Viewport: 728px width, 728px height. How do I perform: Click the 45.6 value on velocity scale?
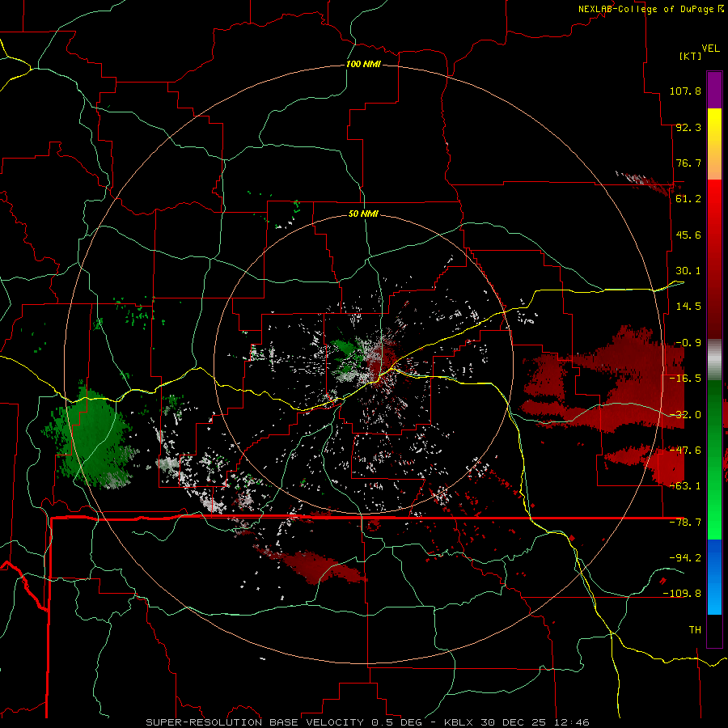tap(688, 235)
